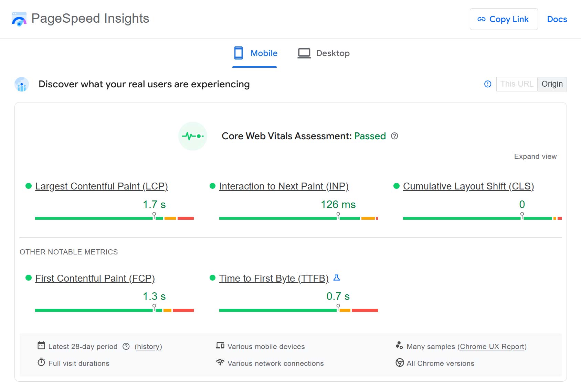This screenshot has height=392, width=581.
Task: Click the mobile devices icon
Action: pos(220,346)
